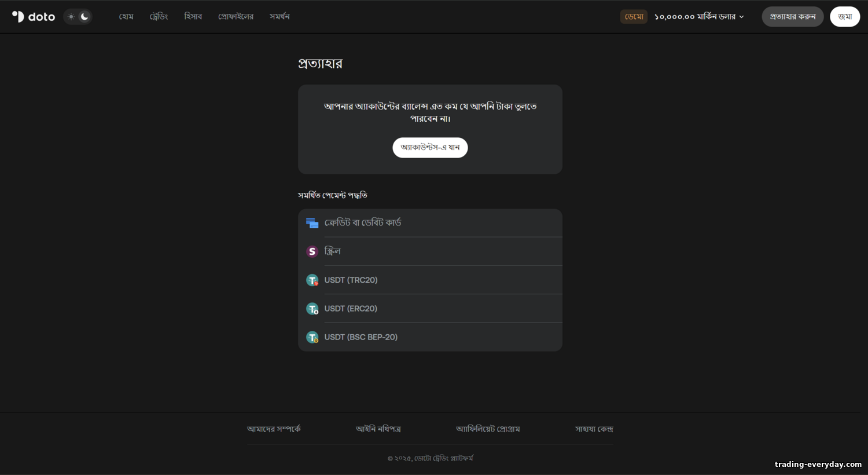This screenshot has height=475, width=868.
Task: Switch to dark theme moon icon
Action: 84,17
